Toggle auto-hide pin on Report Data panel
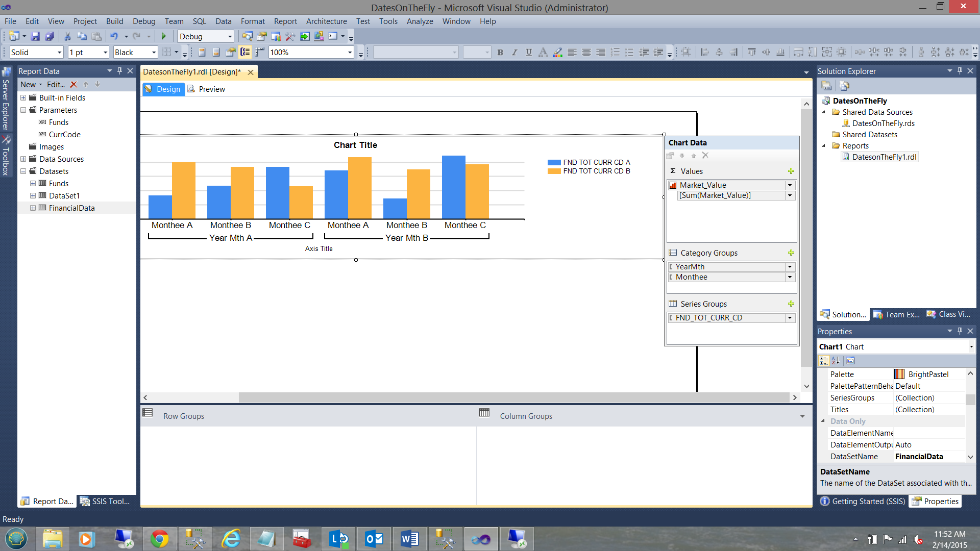 (x=119, y=71)
